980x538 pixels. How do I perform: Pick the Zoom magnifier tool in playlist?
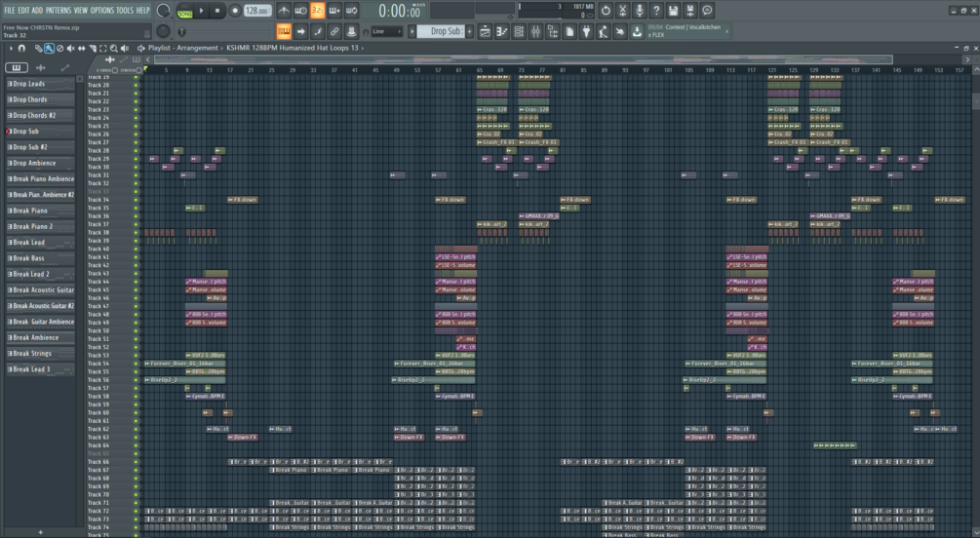click(x=114, y=48)
